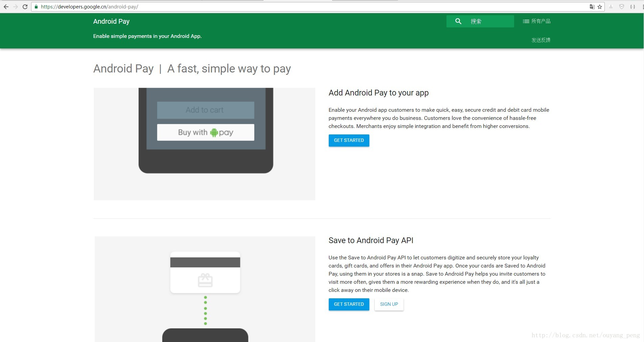The width and height of the screenshot is (644, 342).
Task: Click the SIGN UP button
Action: [x=389, y=304]
